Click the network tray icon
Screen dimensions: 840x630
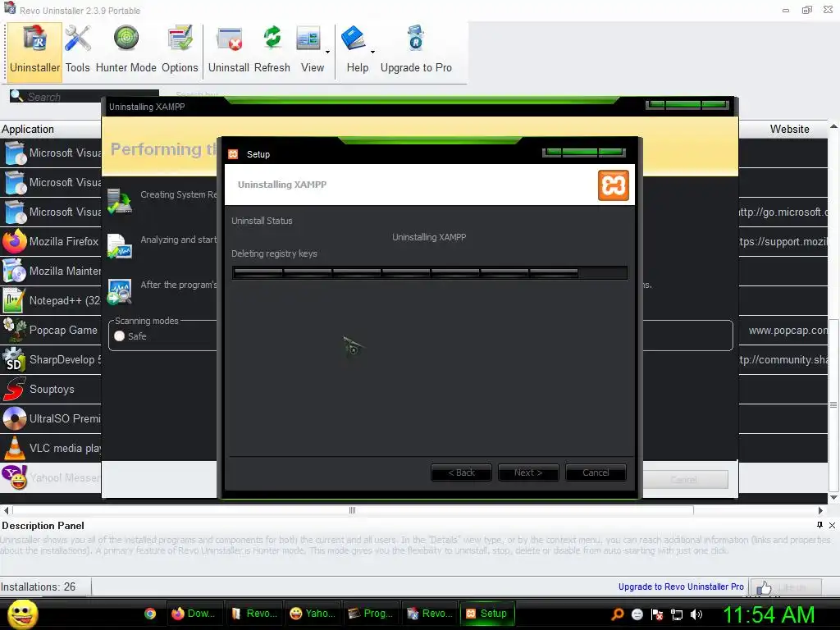click(x=677, y=614)
